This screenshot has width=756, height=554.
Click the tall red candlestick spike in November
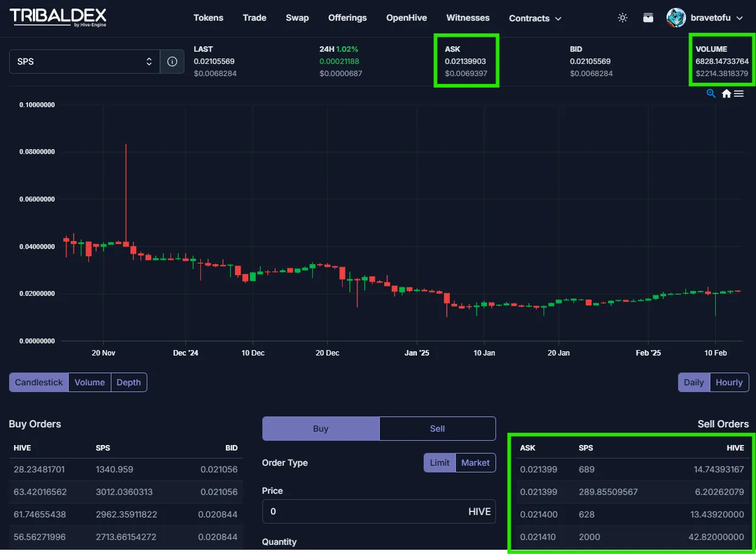pyautogui.click(x=126, y=195)
